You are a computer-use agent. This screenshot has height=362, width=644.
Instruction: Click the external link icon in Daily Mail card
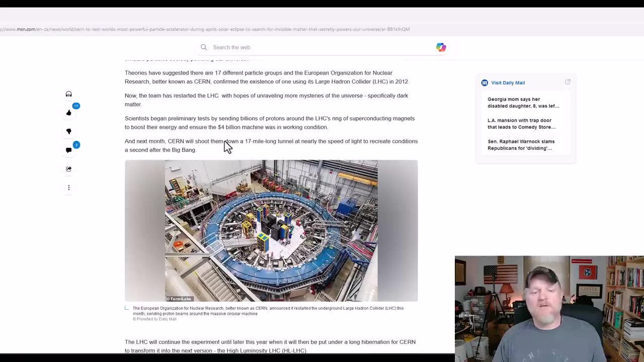tap(568, 82)
